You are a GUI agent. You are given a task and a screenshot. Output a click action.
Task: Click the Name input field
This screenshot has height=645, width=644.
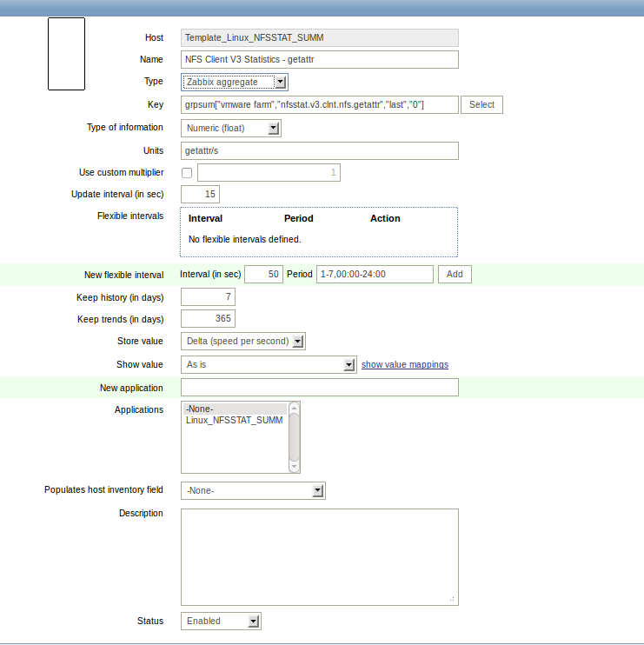320,60
